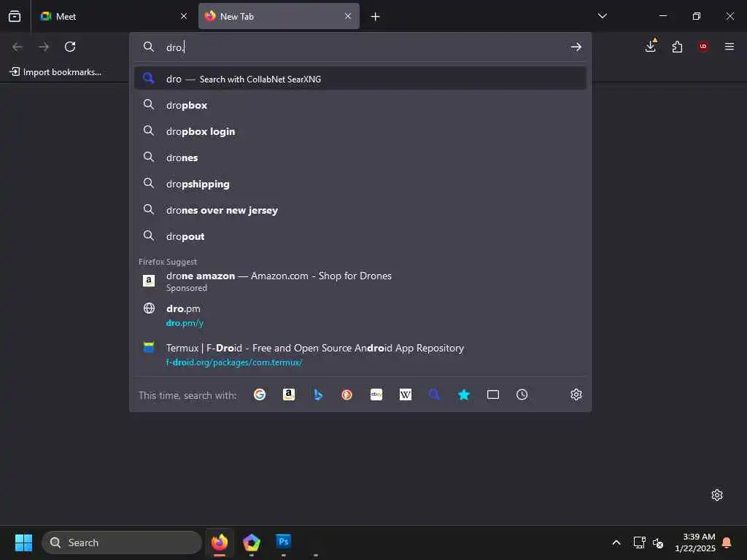Click the Windows taskbar Search box
This screenshot has width=747, height=560.
point(122,542)
